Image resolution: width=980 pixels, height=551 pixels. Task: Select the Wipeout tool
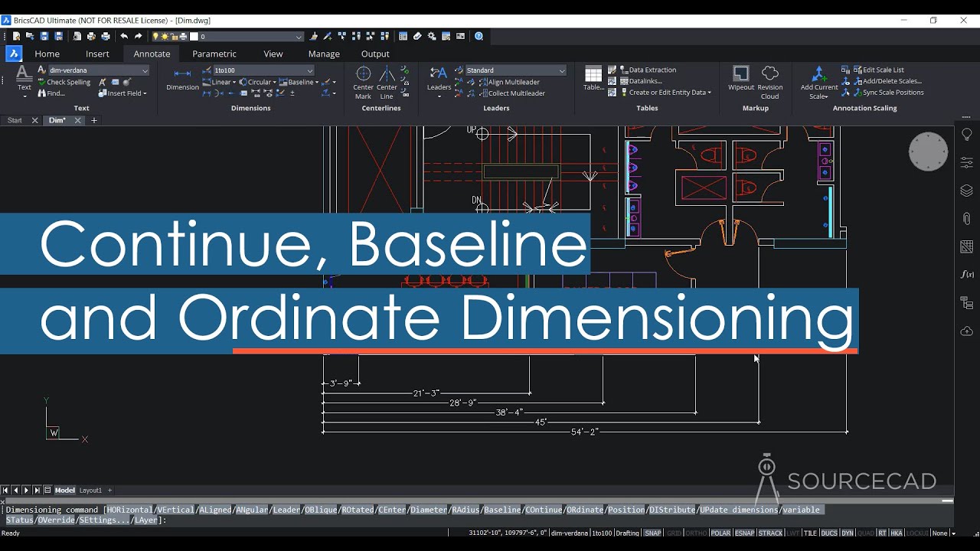[x=740, y=79]
